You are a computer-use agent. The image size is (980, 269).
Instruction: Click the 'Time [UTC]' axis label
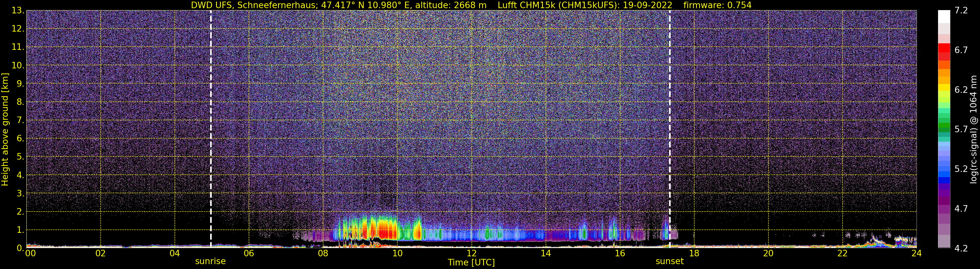(x=471, y=262)
